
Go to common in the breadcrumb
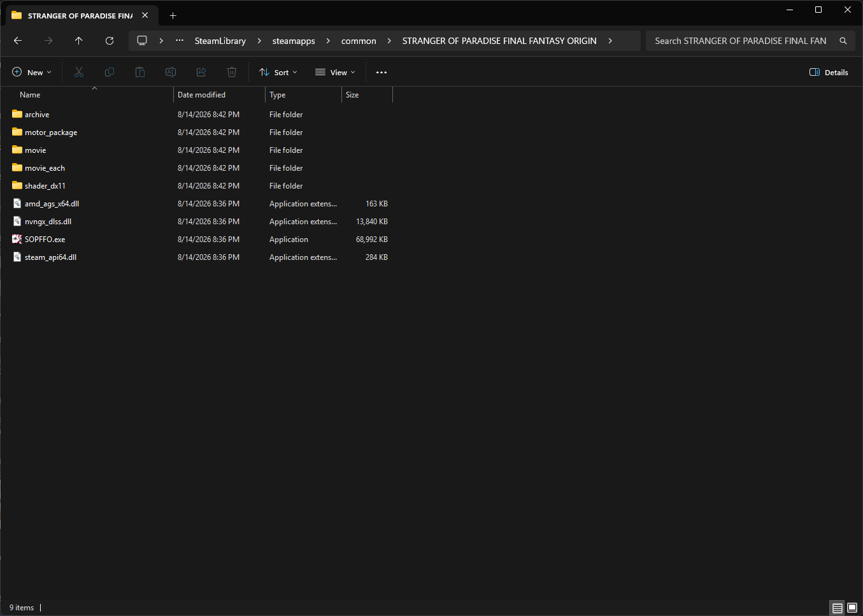[x=359, y=41]
